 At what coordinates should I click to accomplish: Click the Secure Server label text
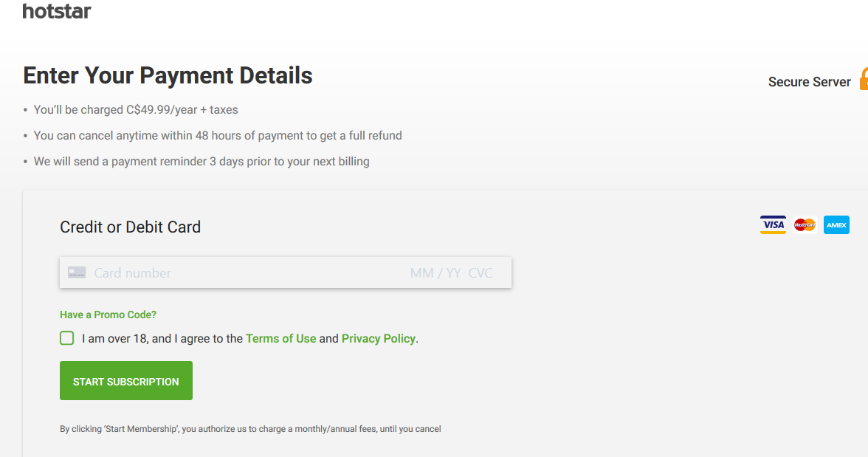[809, 82]
